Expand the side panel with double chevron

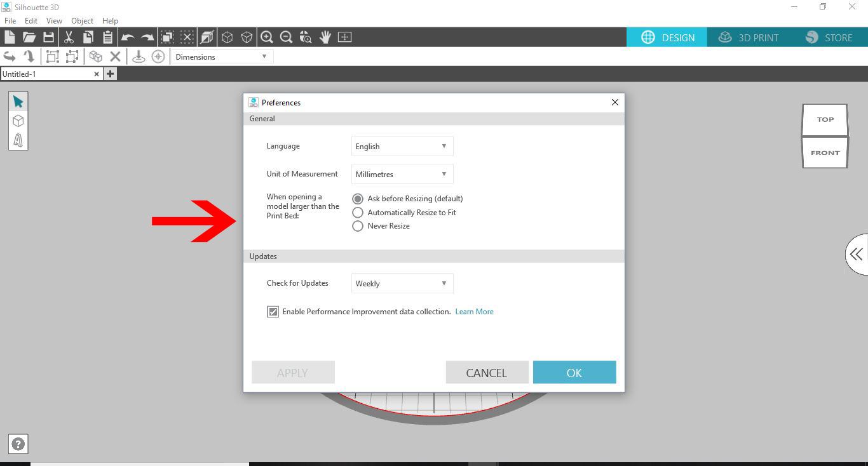[857, 255]
